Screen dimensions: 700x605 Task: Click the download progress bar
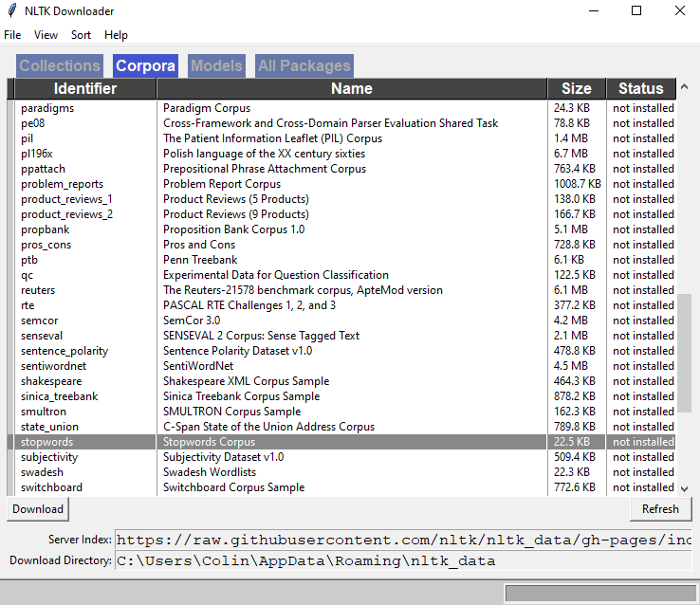coord(600,594)
